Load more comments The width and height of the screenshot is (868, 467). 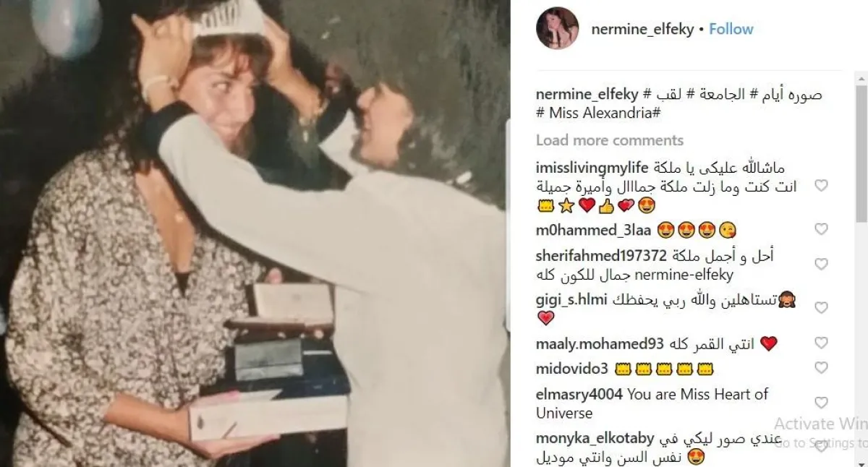(610, 140)
